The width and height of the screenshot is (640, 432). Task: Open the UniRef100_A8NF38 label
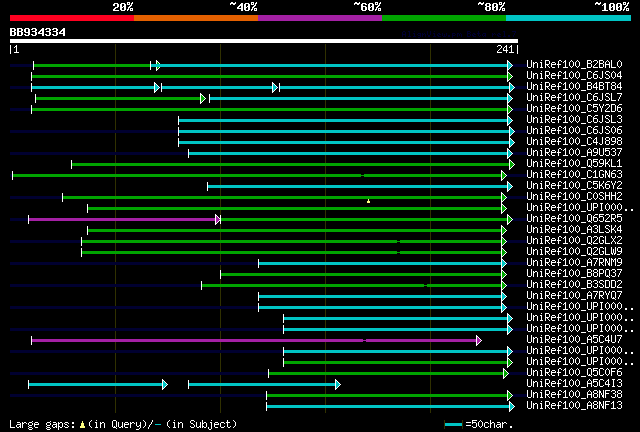tap(574, 395)
